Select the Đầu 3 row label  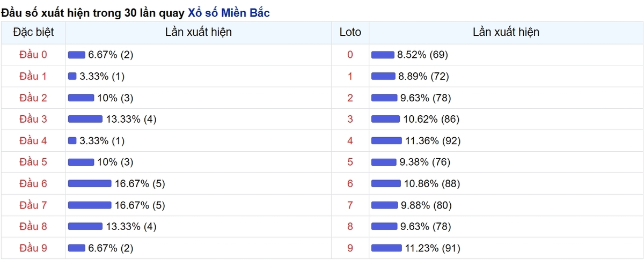point(33,119)
